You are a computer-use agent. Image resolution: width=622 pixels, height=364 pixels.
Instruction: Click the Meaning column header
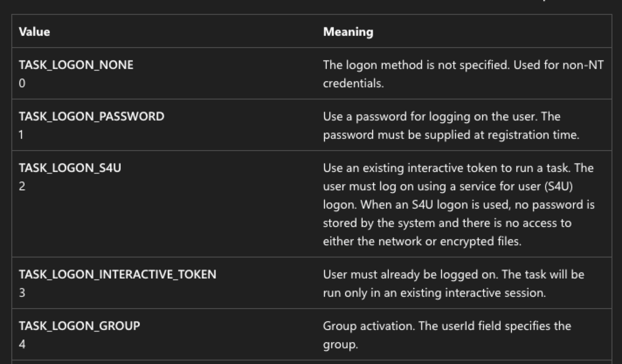[348, 32]
